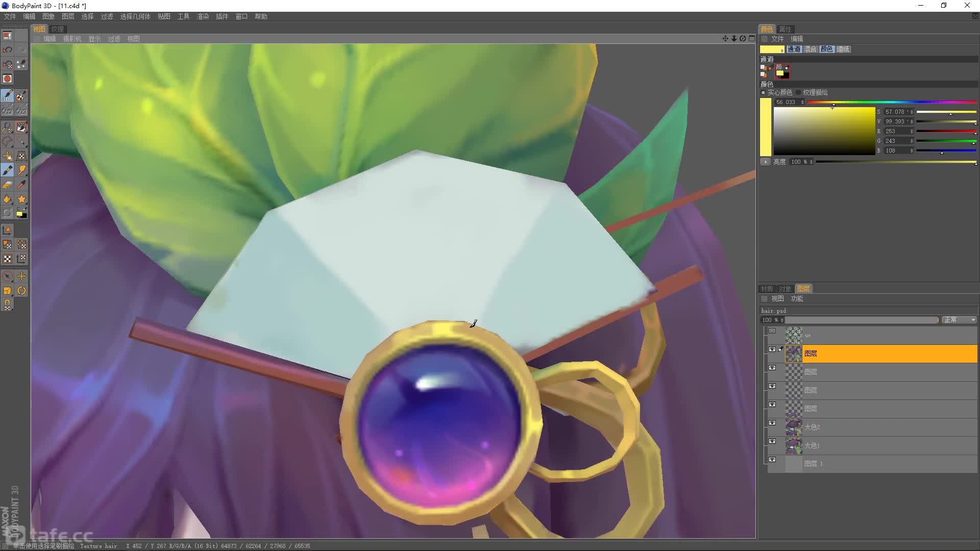Screen dimensions: 980x551
Task: Click viewport pan cross icon
Action: coord(725,39)
